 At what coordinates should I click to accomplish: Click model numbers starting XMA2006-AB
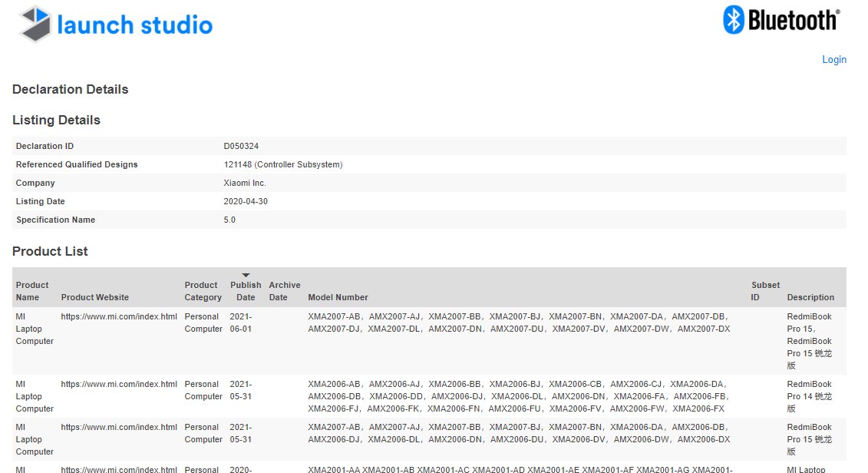tap(518, 396)
